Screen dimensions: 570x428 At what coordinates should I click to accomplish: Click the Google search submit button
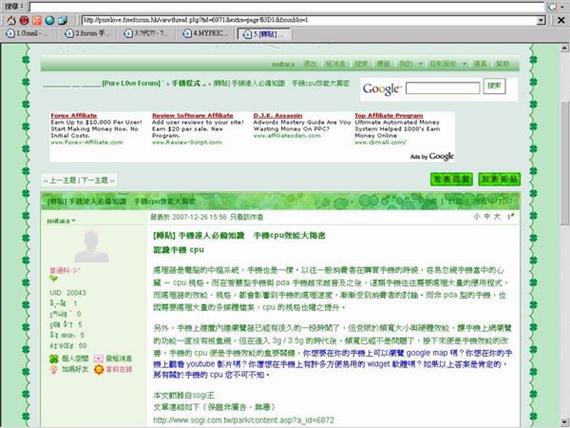click(x=494, y=86)
